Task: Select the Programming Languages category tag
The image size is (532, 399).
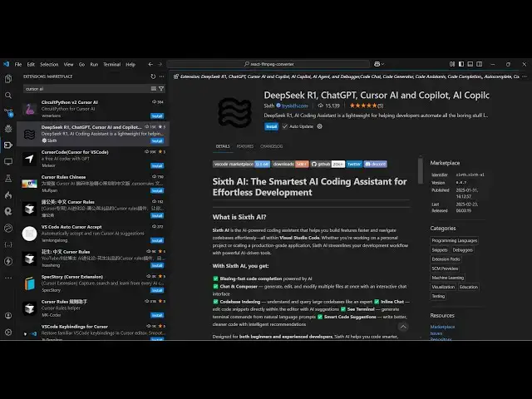Action: pyautogui.click(x=455, y=240)
